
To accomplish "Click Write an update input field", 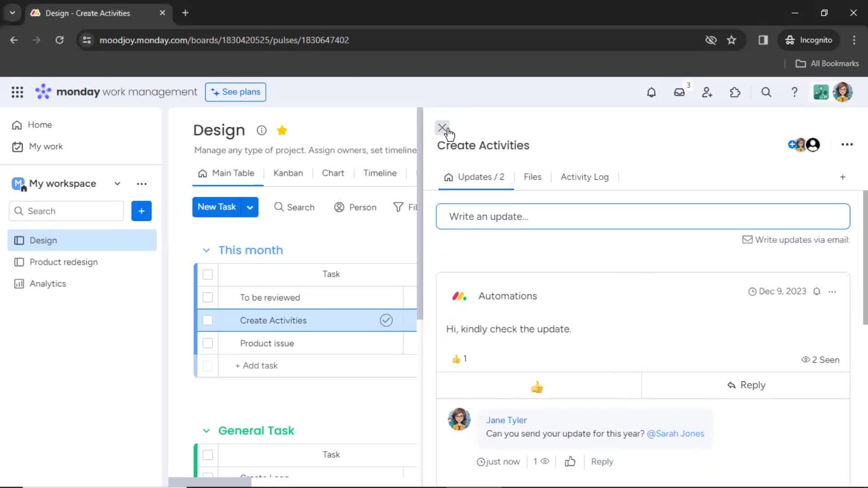I will click(643, 216).
